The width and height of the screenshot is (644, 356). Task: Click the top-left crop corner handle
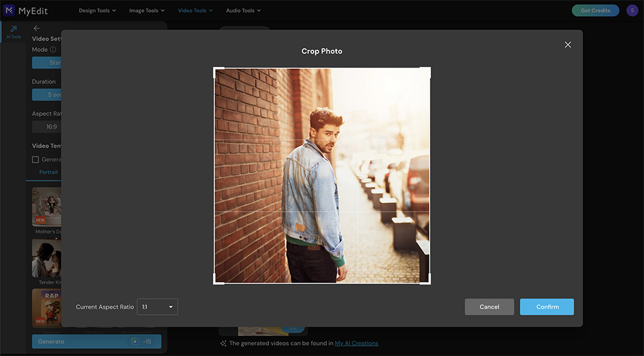tap(218, 73)
